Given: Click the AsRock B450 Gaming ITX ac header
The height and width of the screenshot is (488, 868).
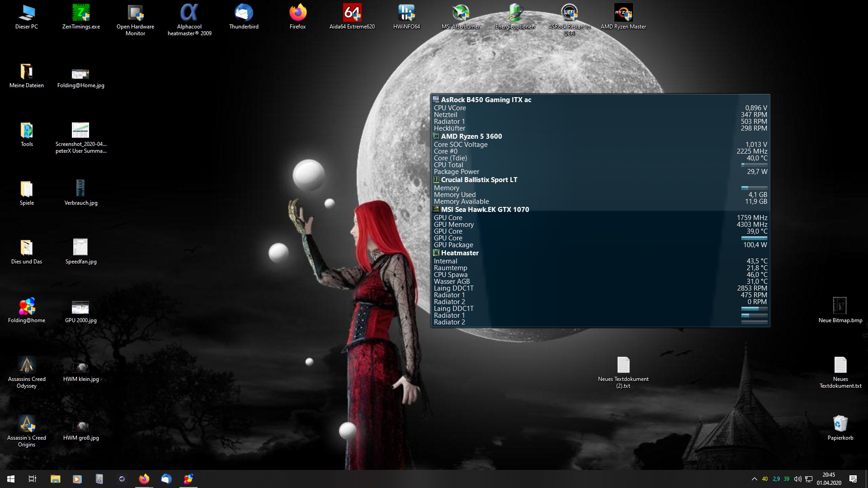Looking at the screenshot, I should [x=486, y=100].
